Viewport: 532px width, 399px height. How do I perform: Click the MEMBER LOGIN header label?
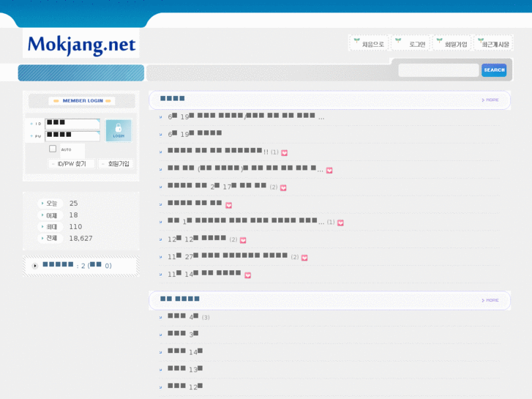(x=83, y=101)
